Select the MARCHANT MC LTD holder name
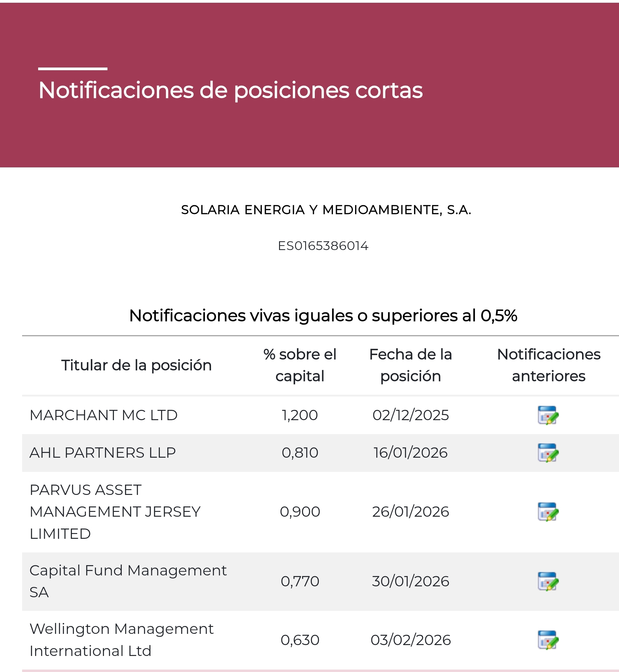This screenshot has height=672, width=619. [x=104, y=415]
